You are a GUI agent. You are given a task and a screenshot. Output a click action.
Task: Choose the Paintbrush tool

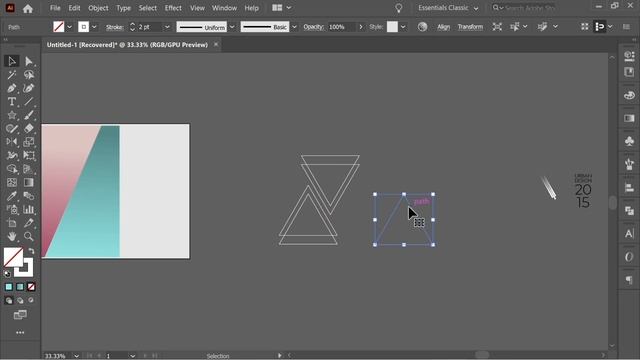pyautogui.click(x=29, y=115)
